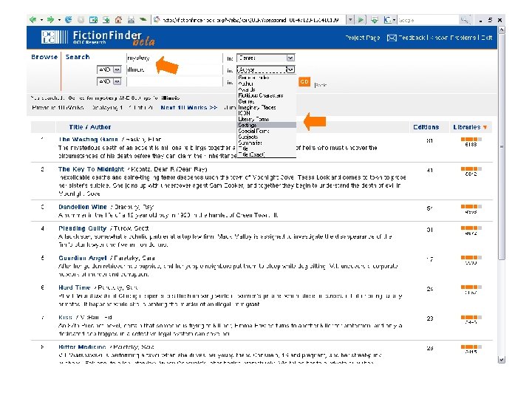Viewport: 532px width, 399px height.
Task: Open the Bitter Medicine title link
Action: (82, 347)
